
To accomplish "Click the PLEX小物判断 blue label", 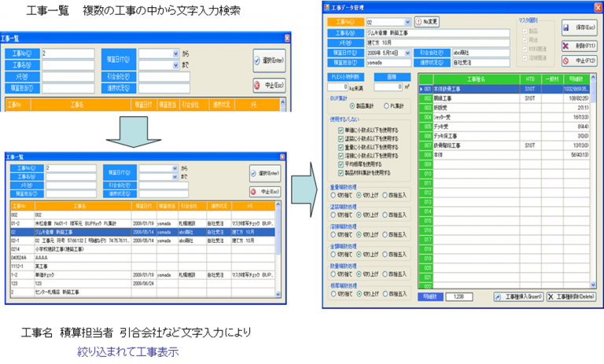I will point(345,76).
